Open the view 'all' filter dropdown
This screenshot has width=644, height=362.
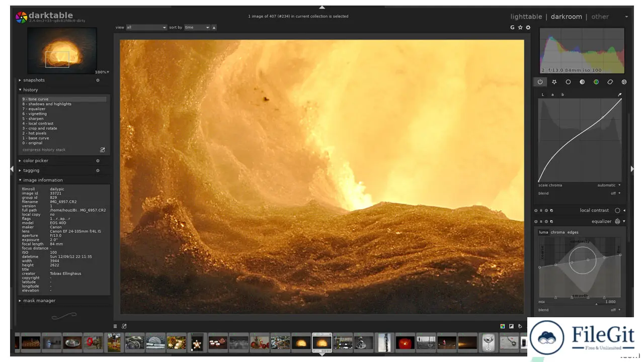[x=146, y=28]
